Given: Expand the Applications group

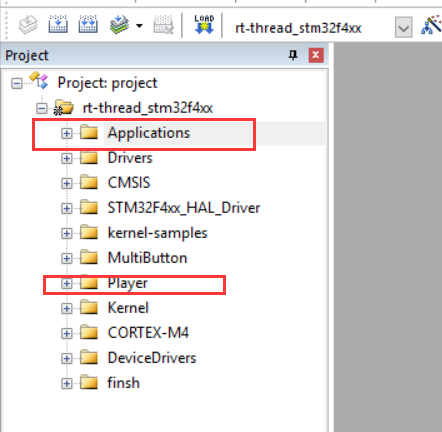Looking at the screenshot, I should [67, 133].
